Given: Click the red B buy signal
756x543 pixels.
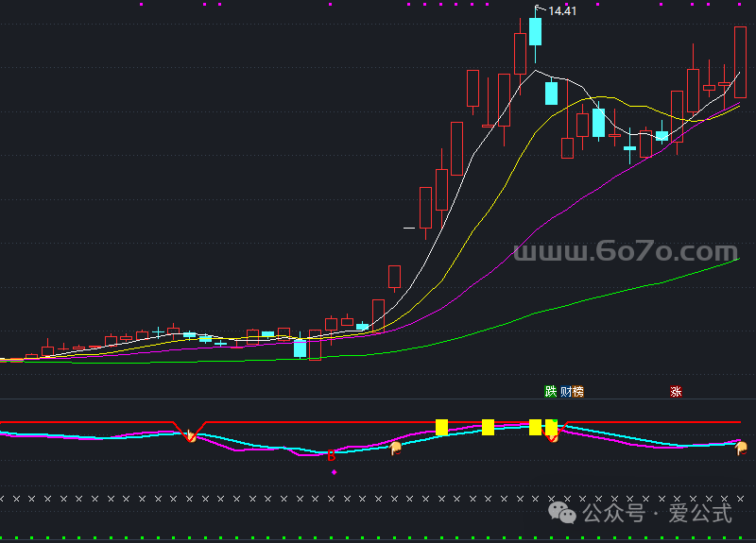Looking at the screenshot, I should click(x=332, y=456).
